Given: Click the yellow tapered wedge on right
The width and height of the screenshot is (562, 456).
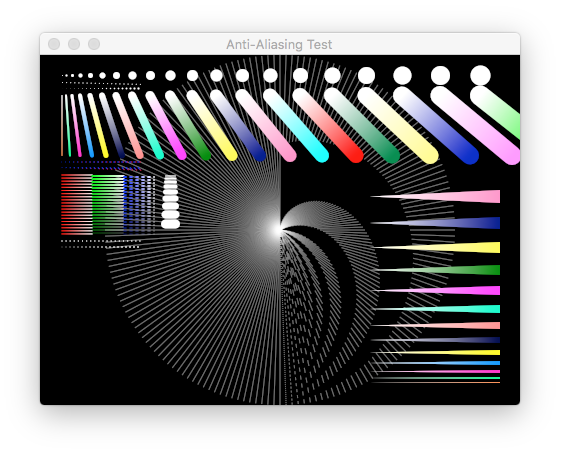Looking at the screenshot, I should (437, 247).
